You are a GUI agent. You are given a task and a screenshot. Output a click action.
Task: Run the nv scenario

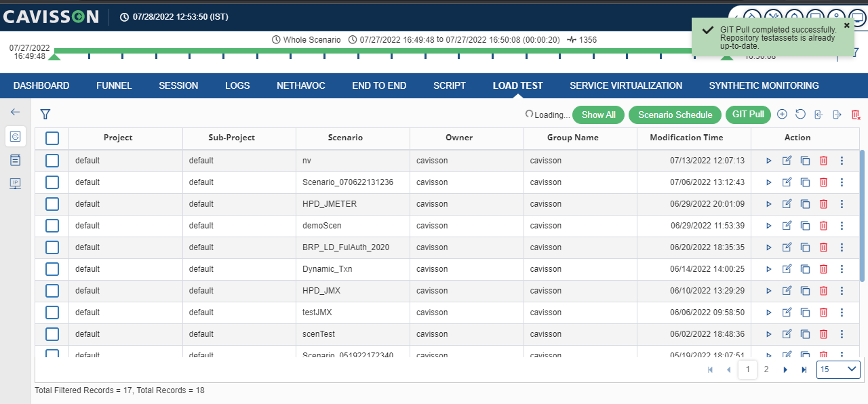pyautogui.click(x=768, y=161)
